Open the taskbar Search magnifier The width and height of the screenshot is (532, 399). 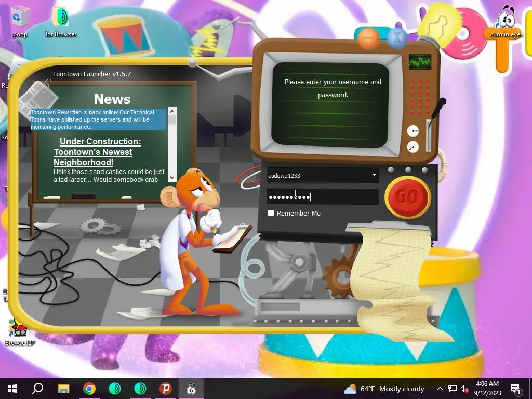(37, 389)
